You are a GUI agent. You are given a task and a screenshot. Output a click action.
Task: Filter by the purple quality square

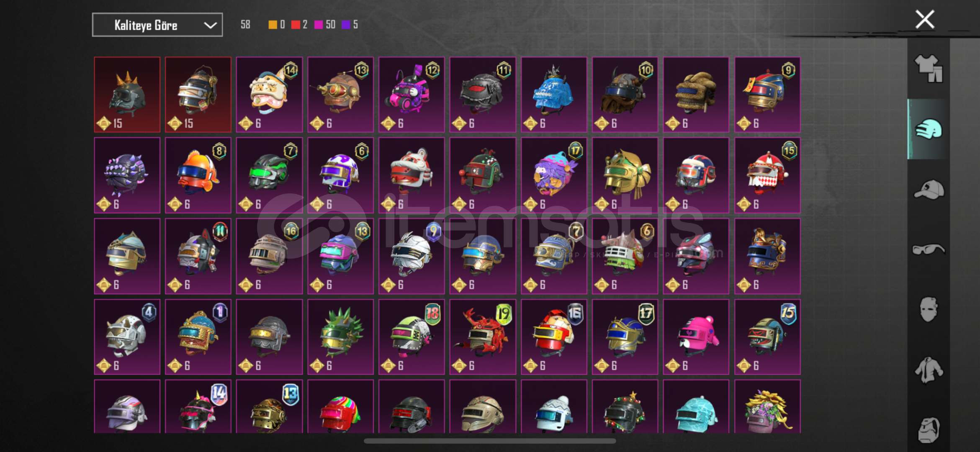tap(346, 25)
